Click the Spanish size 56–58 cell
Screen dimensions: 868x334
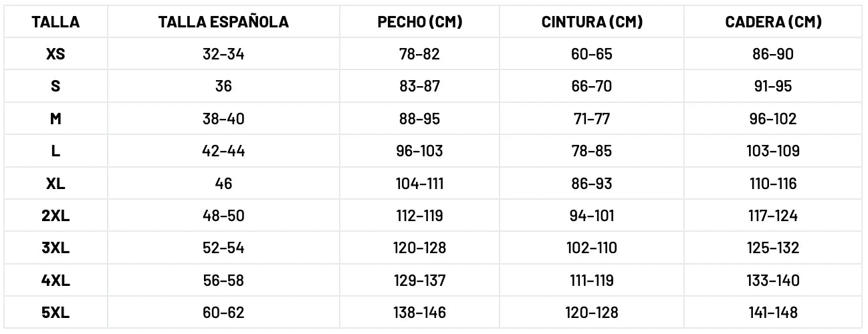(223, 281)
